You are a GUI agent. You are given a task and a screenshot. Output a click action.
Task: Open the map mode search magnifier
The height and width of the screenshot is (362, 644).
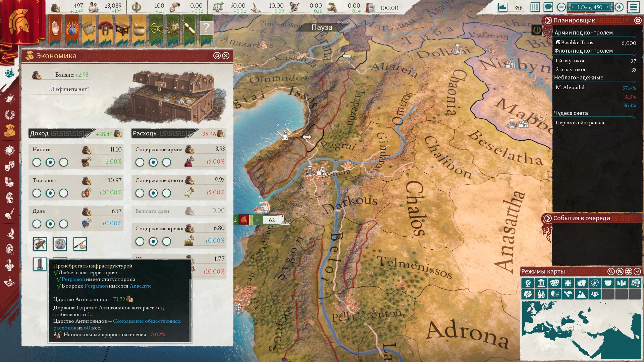(x=611, y=271)
